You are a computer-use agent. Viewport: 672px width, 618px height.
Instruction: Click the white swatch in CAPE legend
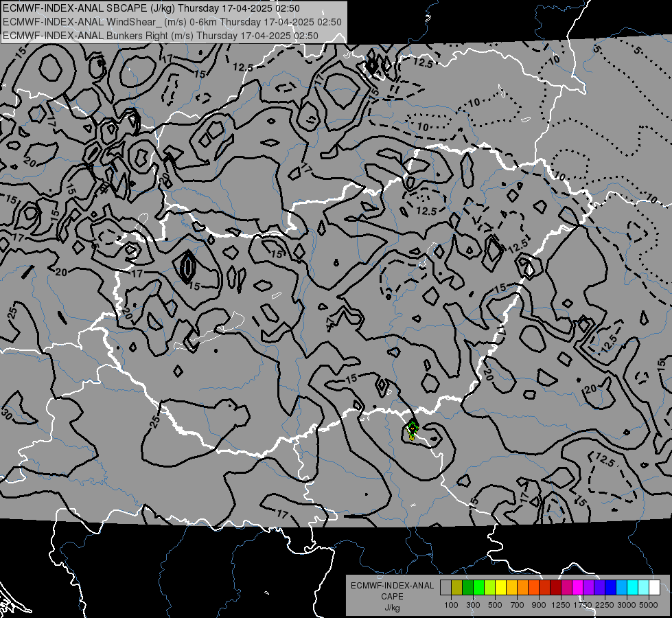(655, 587)
